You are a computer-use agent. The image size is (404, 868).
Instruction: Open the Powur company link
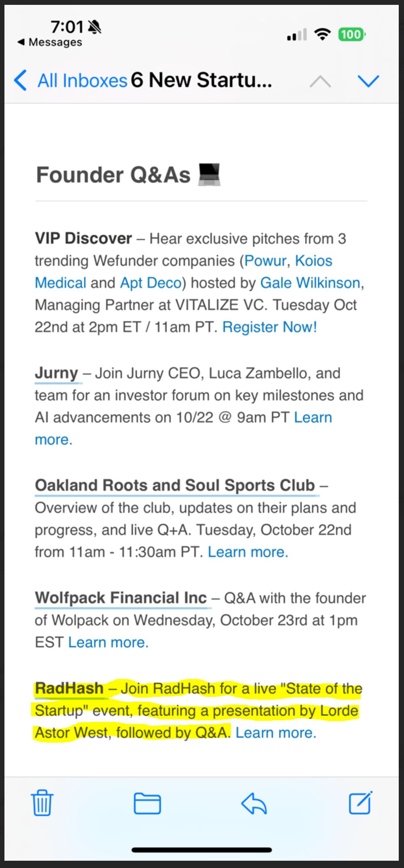click(265, 261)
